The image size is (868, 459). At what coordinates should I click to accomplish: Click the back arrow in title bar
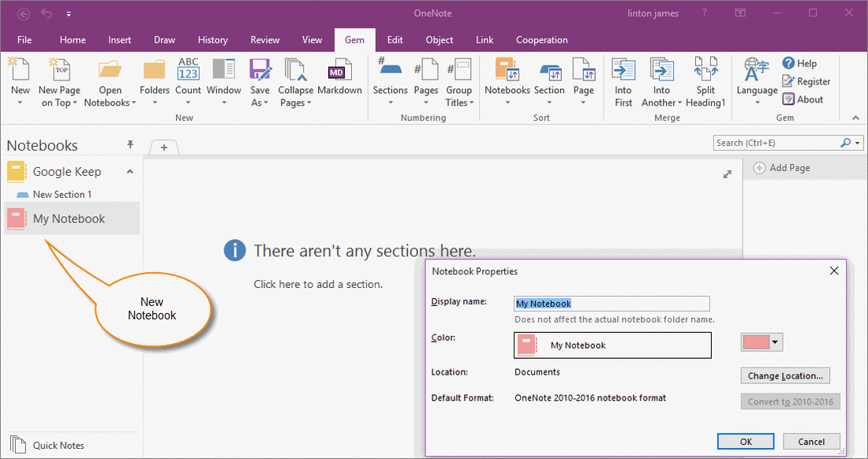(23, 13)
